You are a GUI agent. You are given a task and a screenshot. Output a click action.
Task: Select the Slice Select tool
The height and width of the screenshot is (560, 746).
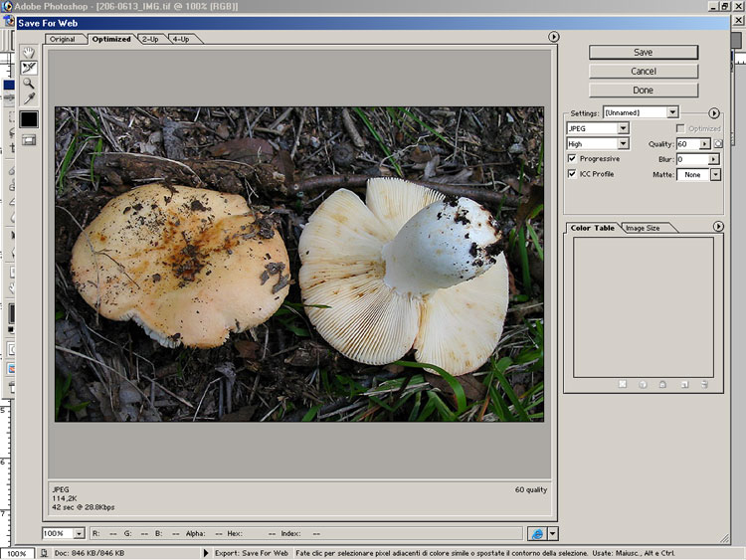29,68
